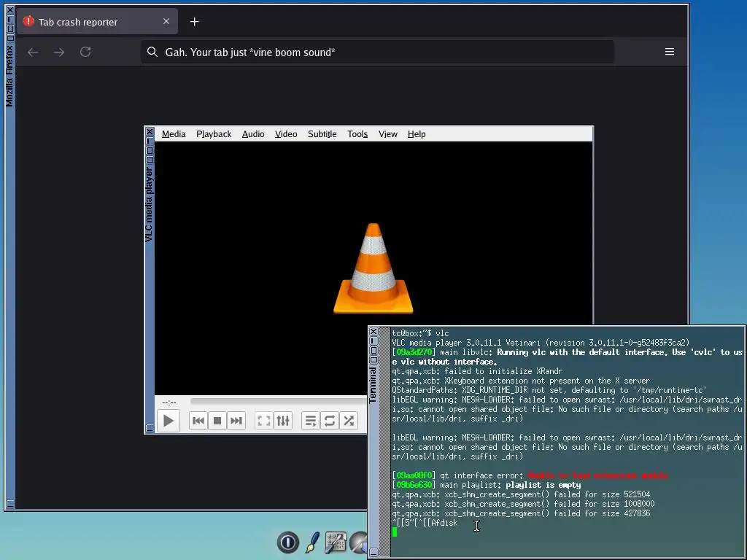Image resolution: width=747 pixels, height=560 pixels.
Task: Open the VLC Subtitle menu
Action: point(322,134)
